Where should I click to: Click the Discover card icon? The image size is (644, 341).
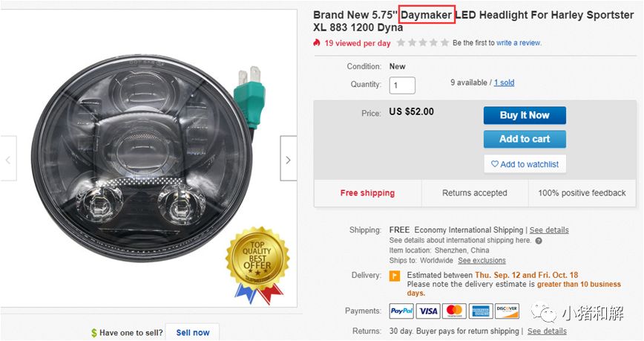[507, 311]
